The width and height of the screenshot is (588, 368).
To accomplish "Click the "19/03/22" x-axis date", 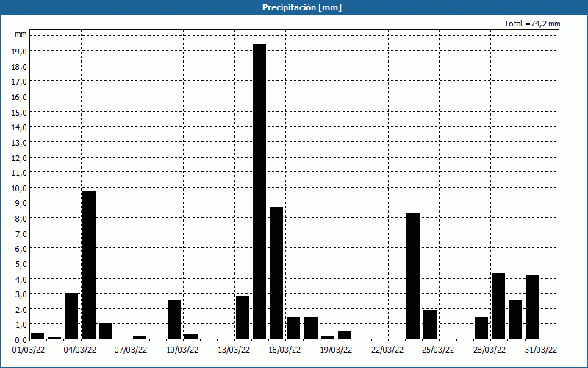I will click(x=336, y=350).
